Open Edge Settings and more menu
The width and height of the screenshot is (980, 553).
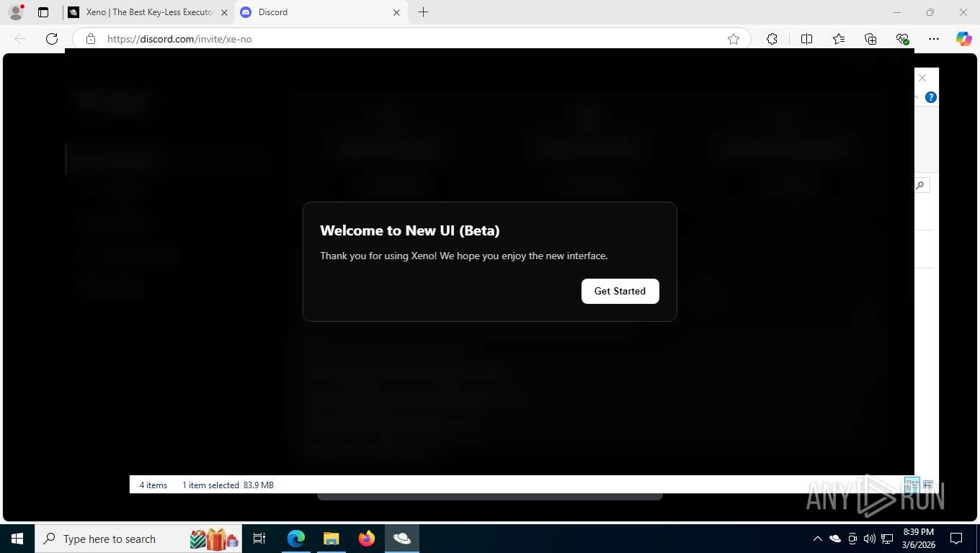(x=934, y=39)
